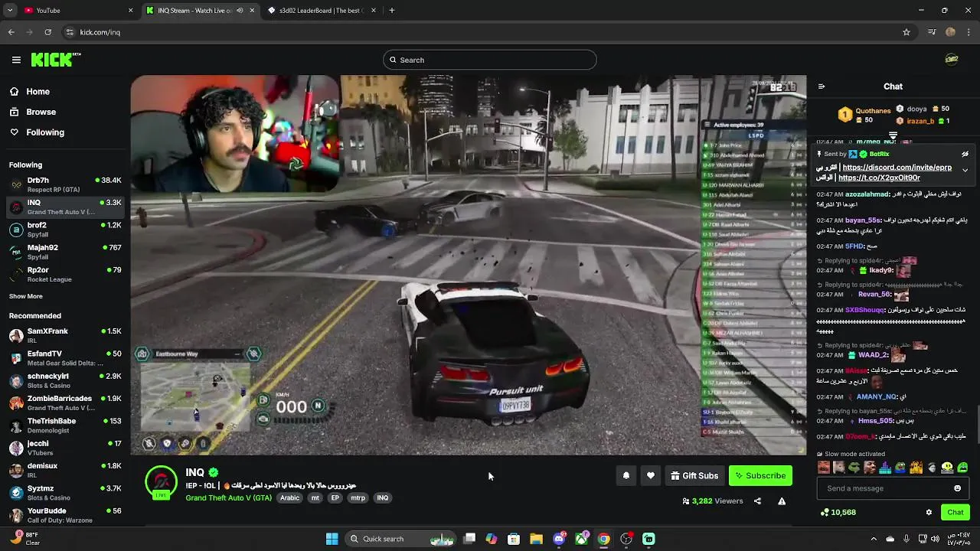Screen dimensions: 980x551
Task: Open Syztmz recommended channel
Action: click(64, 492)
